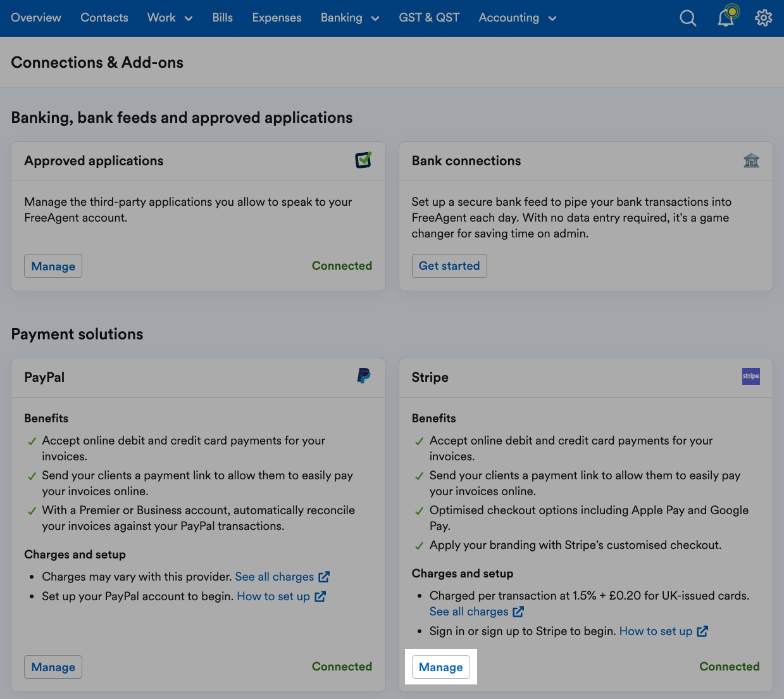Click external link icon beside PayPal How to set up
The image size is (784, 699).
pyautogui.click(x=320, y=596)
